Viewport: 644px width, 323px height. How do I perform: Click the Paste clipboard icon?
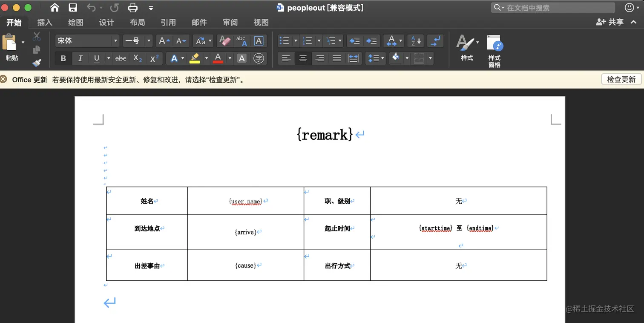9,43
